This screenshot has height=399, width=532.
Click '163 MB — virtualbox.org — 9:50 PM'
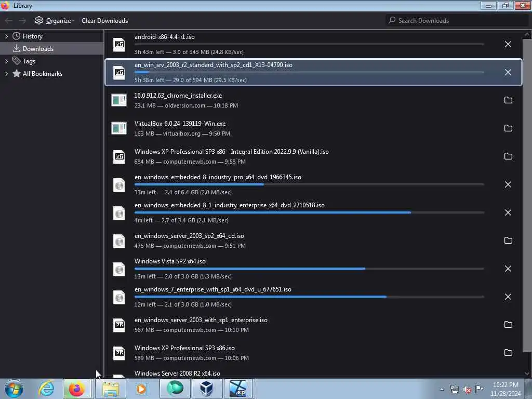[x=182, y=134]
